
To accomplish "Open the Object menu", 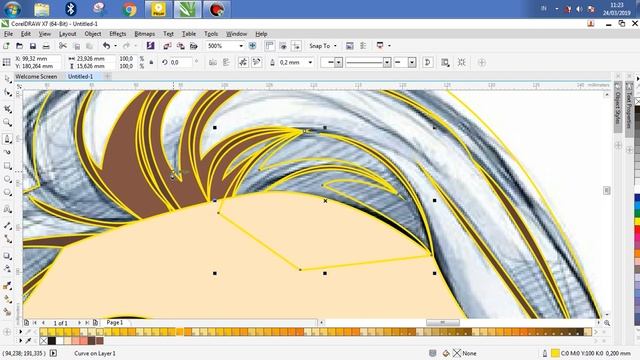I will click(93, 34).
